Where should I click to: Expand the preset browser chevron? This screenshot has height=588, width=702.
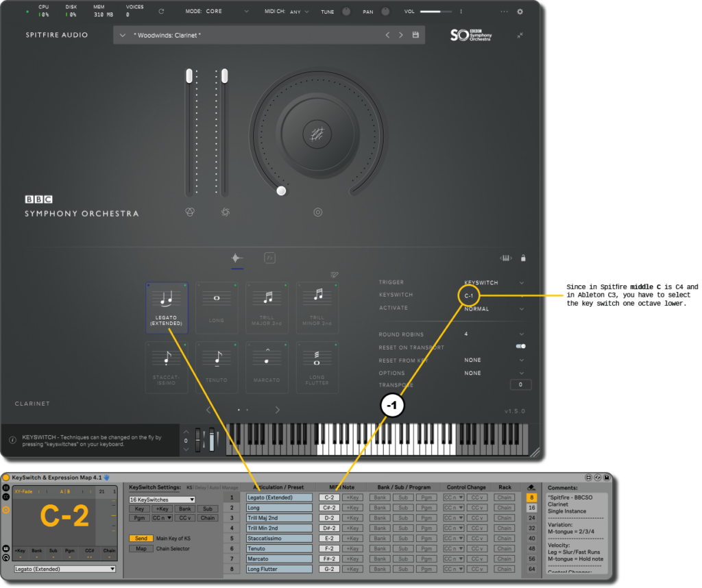tap(122, 36)
